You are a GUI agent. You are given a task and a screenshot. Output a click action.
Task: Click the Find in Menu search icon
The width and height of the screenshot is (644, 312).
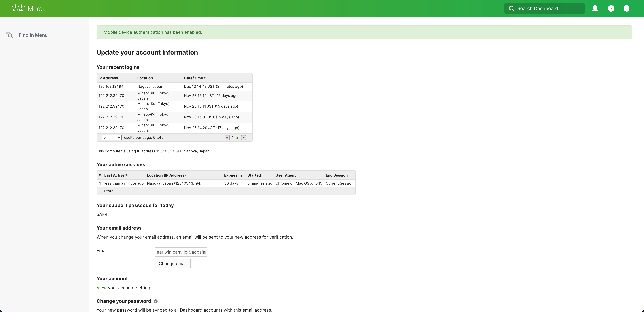(9, 35)
